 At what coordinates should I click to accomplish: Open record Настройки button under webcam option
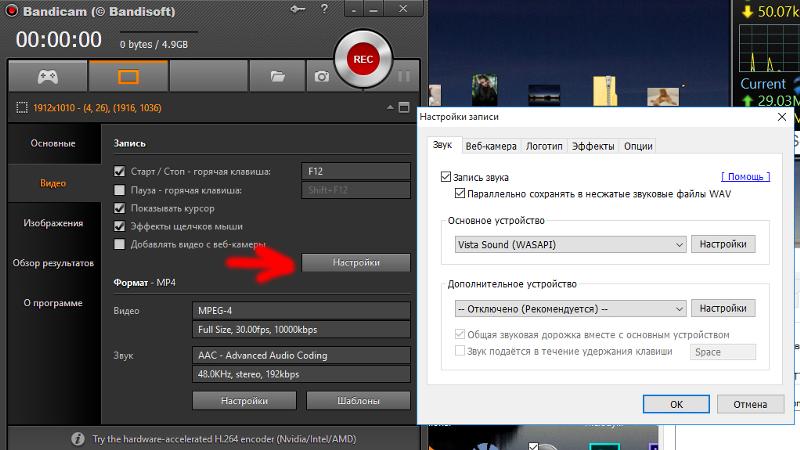pos(356,263)
